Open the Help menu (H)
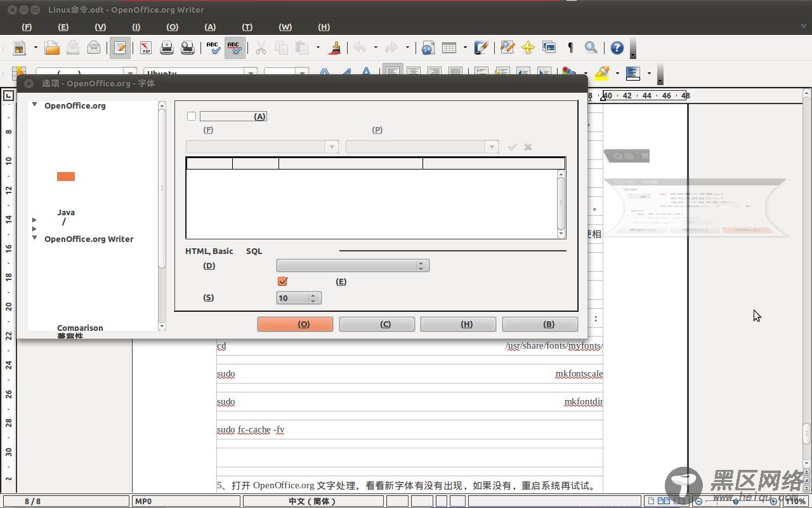The image size is (812, 508). pos(324,27)
